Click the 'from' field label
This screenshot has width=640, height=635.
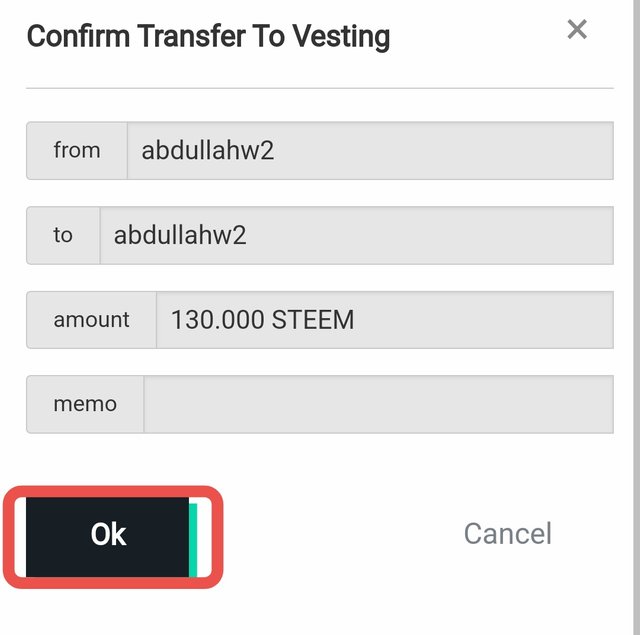pyautogui.click(x=77, y=151)
